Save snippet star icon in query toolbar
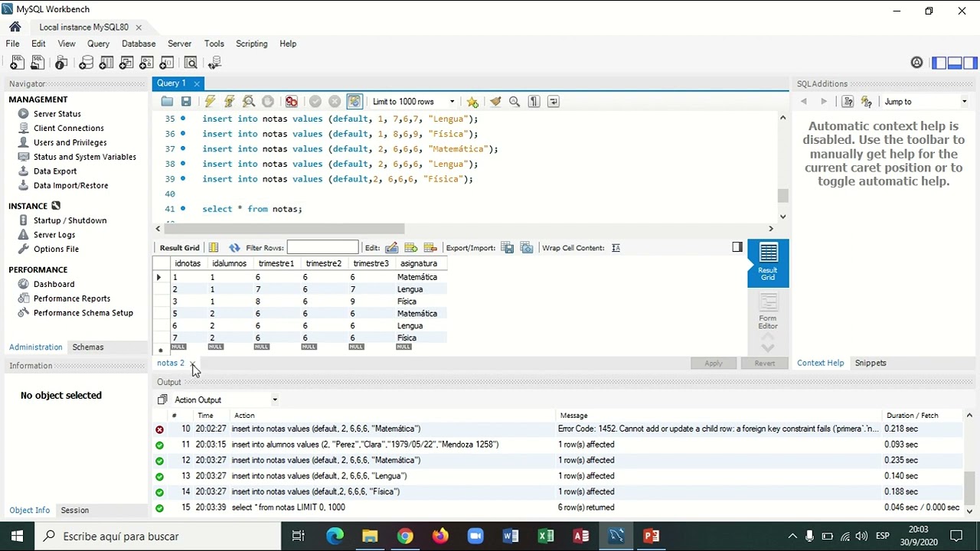The height and width of the screenshot is (551, 980). [x=472, y=101]
